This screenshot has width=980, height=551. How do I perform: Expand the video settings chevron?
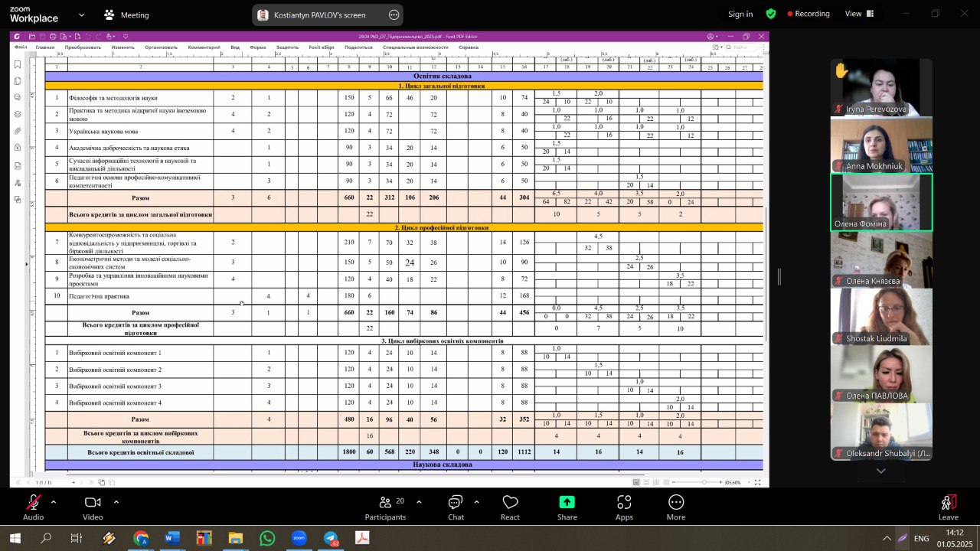click(x=116, y=502)
